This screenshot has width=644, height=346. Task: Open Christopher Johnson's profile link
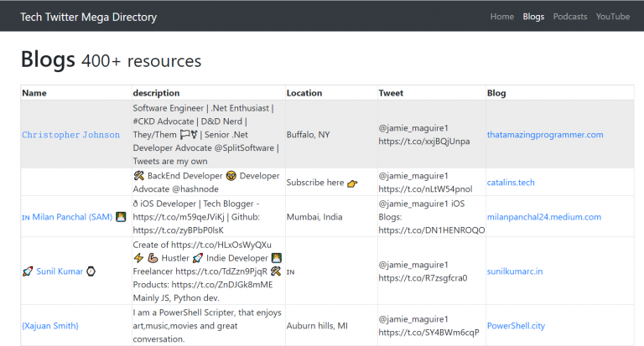tap(70, 135)
